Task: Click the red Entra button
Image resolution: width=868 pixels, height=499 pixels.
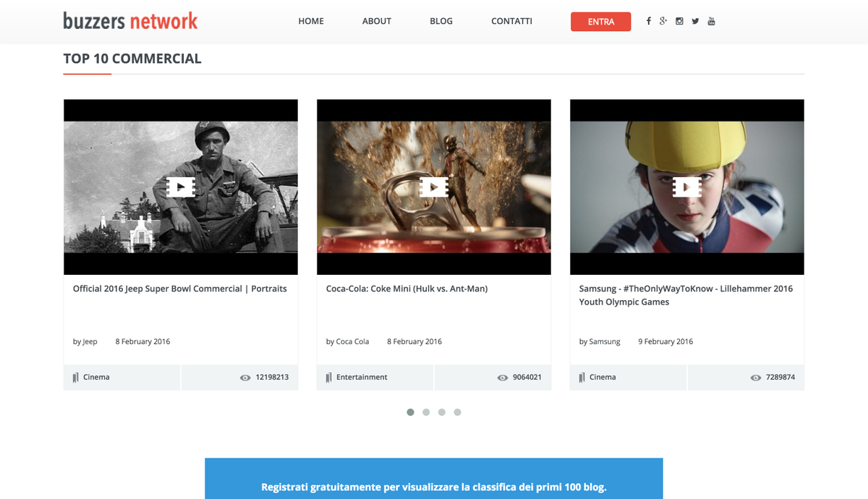Action: (x=601, y=22)
